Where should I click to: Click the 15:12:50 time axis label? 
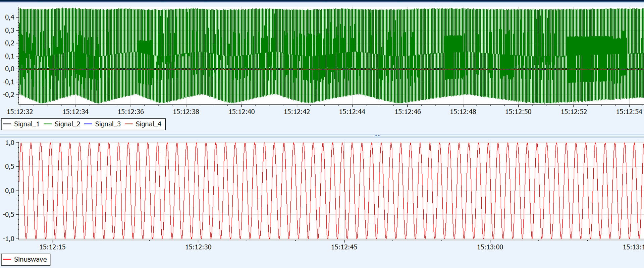[518, 112]
